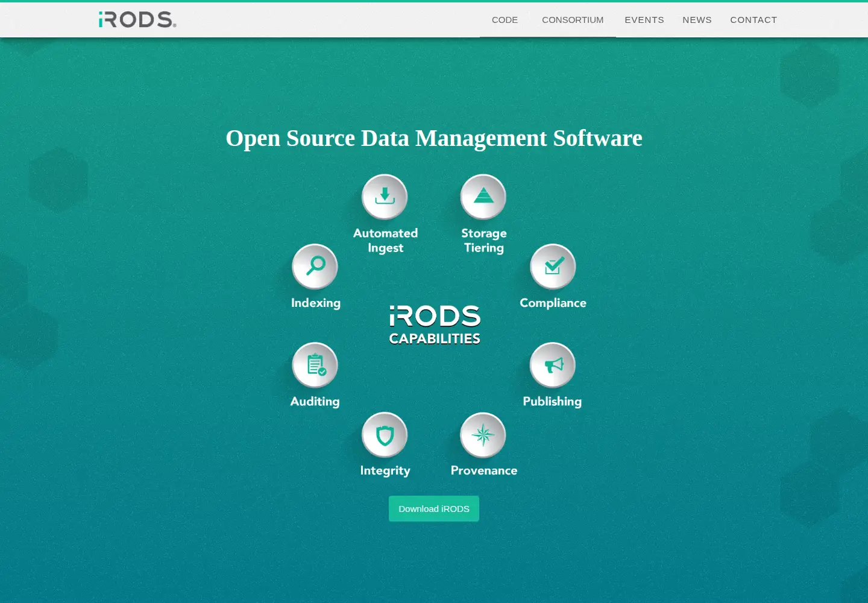Click the Storage Tiering label
The image size is (868, 603).
point(484,241)
